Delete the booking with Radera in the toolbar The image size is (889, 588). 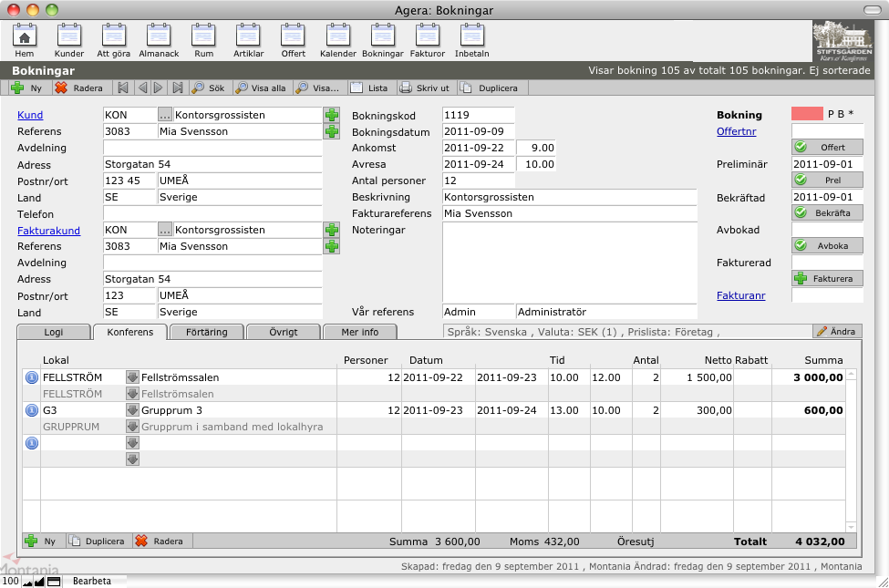pos(78,88)
